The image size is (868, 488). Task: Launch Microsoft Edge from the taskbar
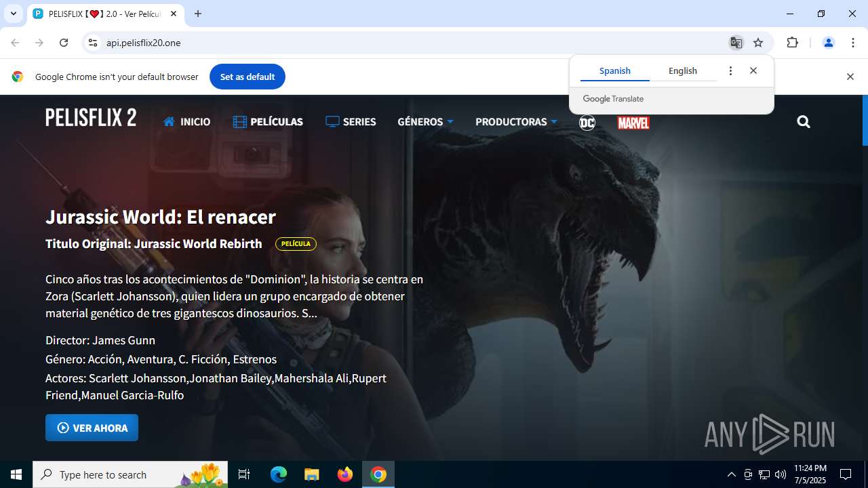coord(279,474)
